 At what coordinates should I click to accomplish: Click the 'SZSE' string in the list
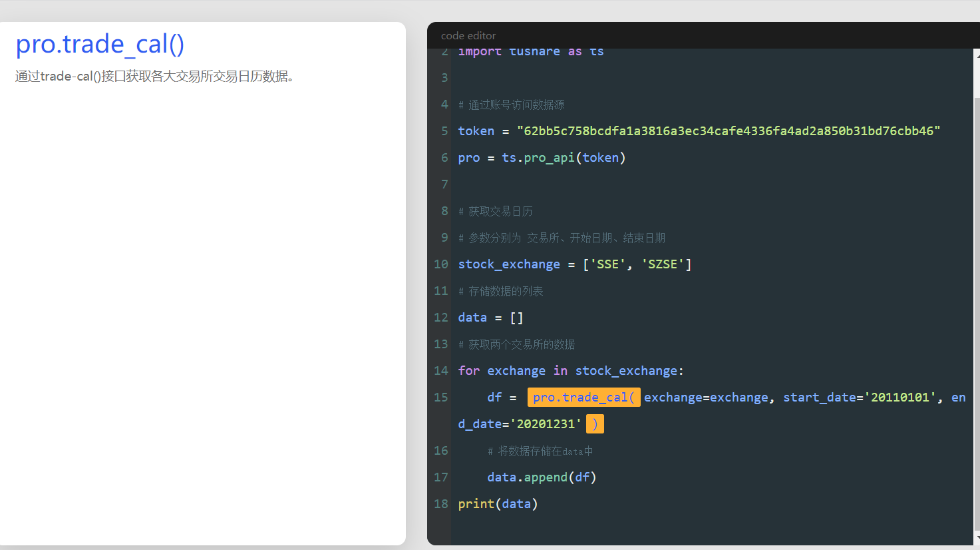point(663,264)
